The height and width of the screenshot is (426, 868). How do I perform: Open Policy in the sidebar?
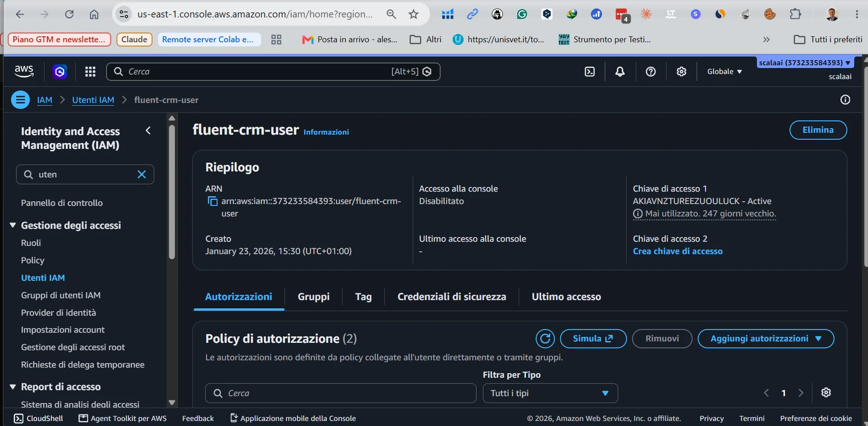point(33,260)
